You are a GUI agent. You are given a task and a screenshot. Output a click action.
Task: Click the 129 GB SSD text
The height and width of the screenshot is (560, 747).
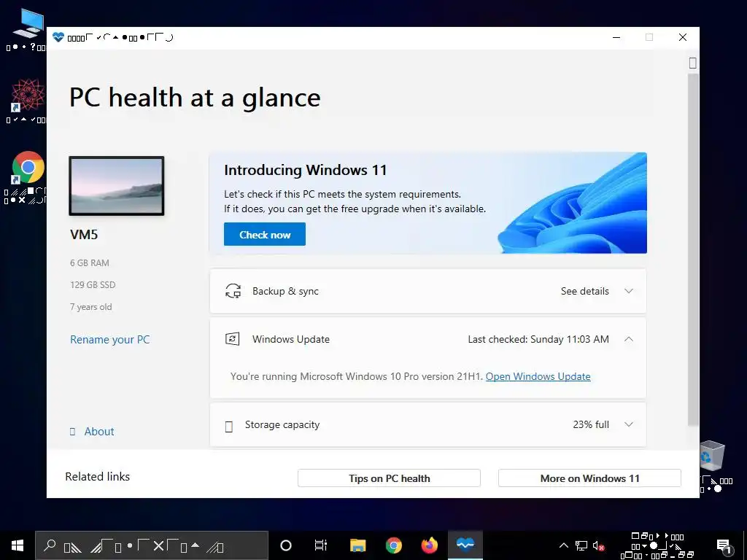(93, 285)
